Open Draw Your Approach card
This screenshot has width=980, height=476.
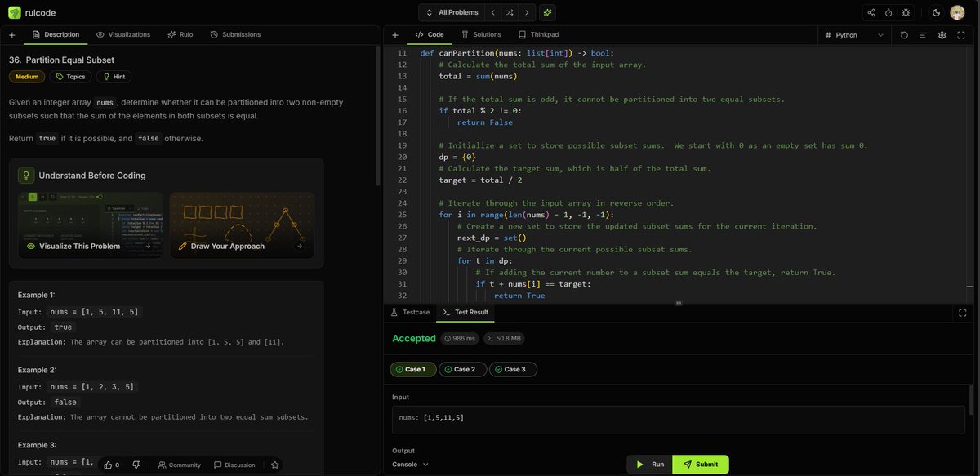(x=242, y=226)
